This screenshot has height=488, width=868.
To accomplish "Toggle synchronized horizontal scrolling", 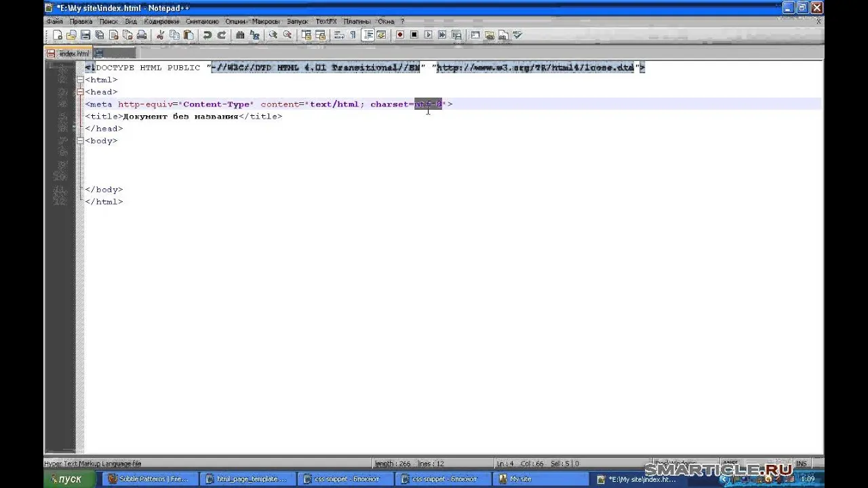I will pyautogui.click(x=320, y=35).
